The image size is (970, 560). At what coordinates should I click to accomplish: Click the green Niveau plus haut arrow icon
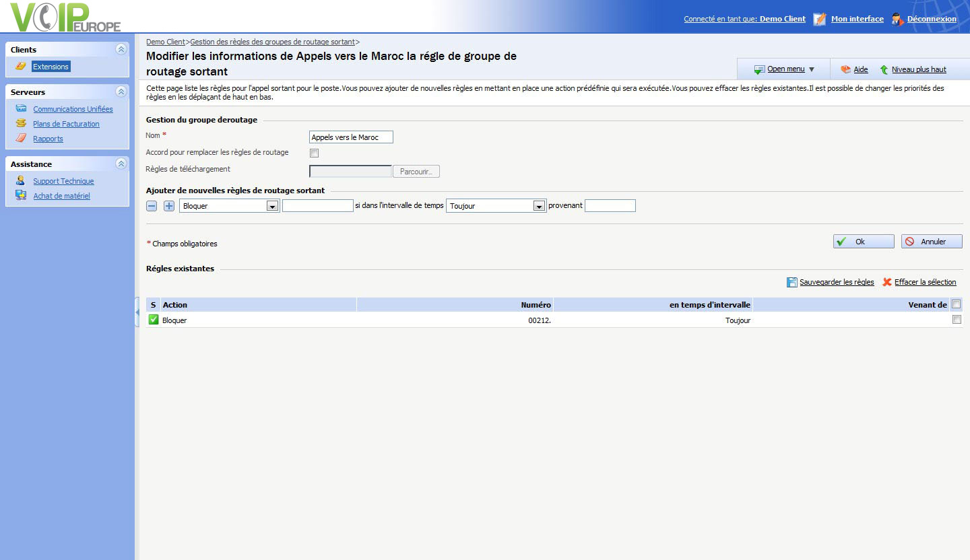[884, 69]
